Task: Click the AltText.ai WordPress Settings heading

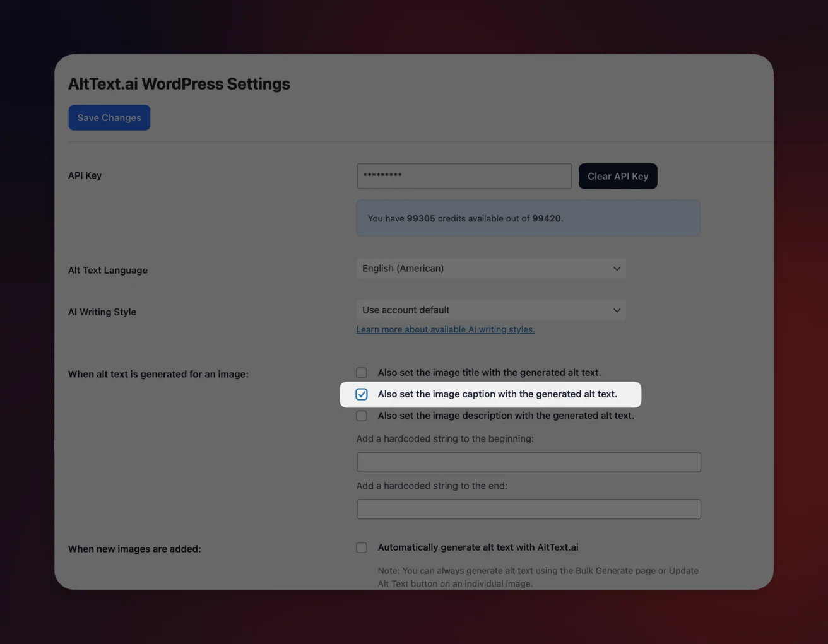Action: (179, 83)
